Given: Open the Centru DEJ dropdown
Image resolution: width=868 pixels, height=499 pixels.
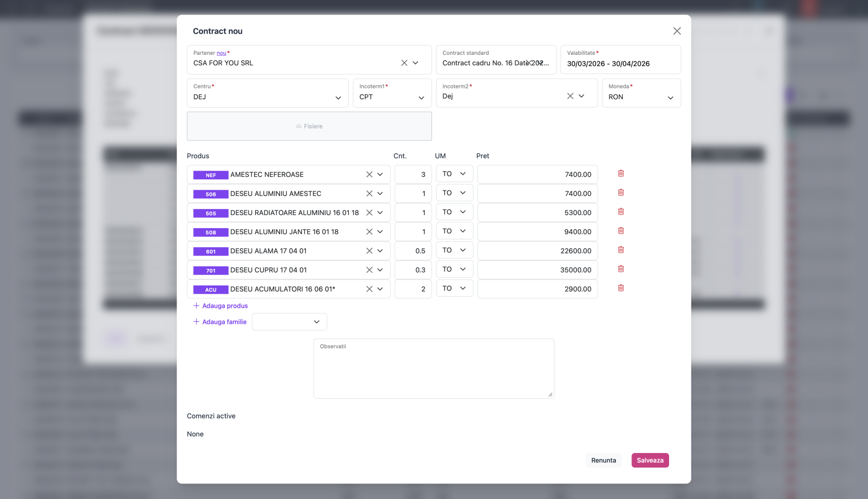Looking at the screenshot, I should point(268,93).
